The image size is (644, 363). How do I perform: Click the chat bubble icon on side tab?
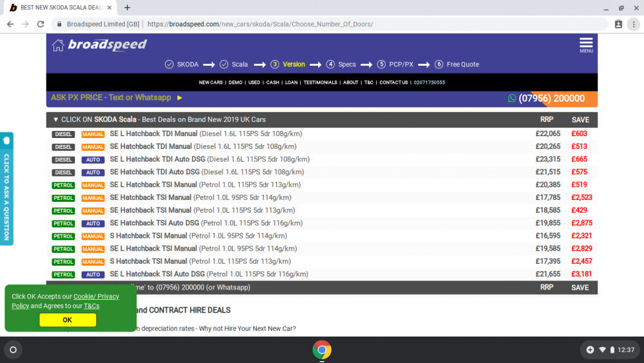coord(6,141)
